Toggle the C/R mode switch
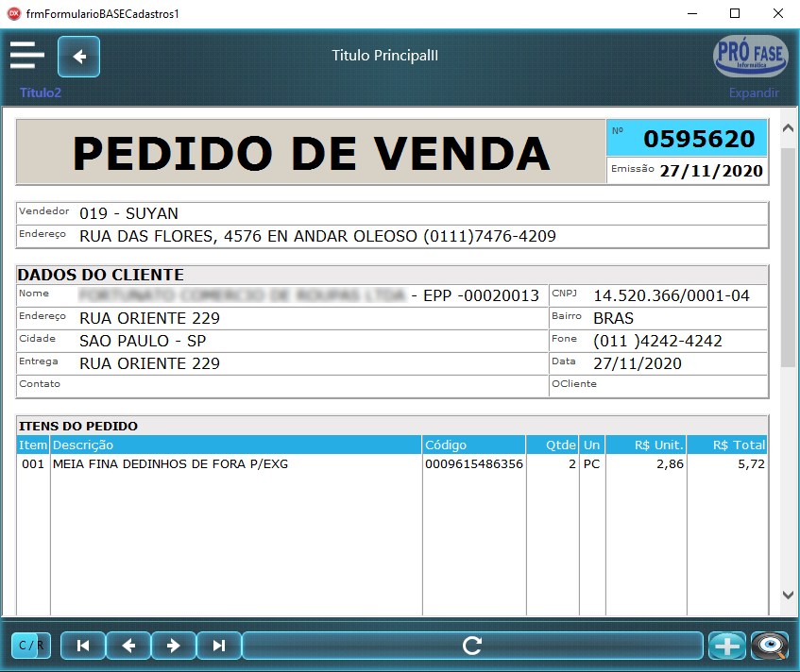 29,646
